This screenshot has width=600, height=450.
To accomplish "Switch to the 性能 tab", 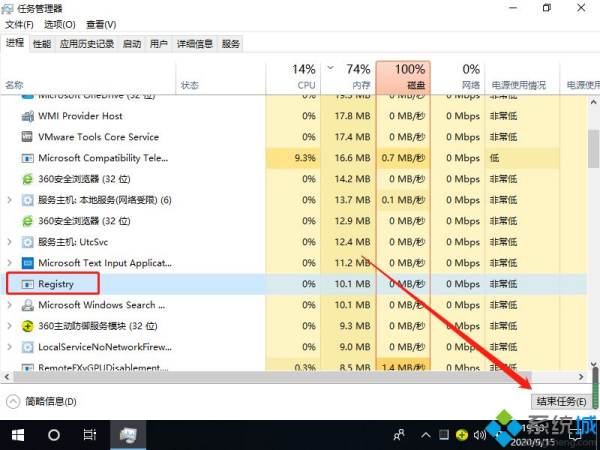I will coord(42,44).
